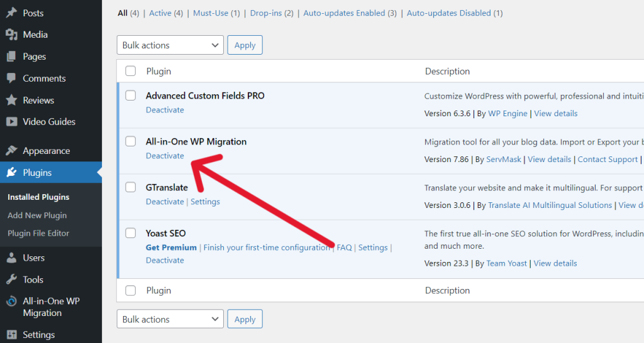Open the Users menu
The image size is (644, 343).
pyautogui.click(x=34, y=258)
